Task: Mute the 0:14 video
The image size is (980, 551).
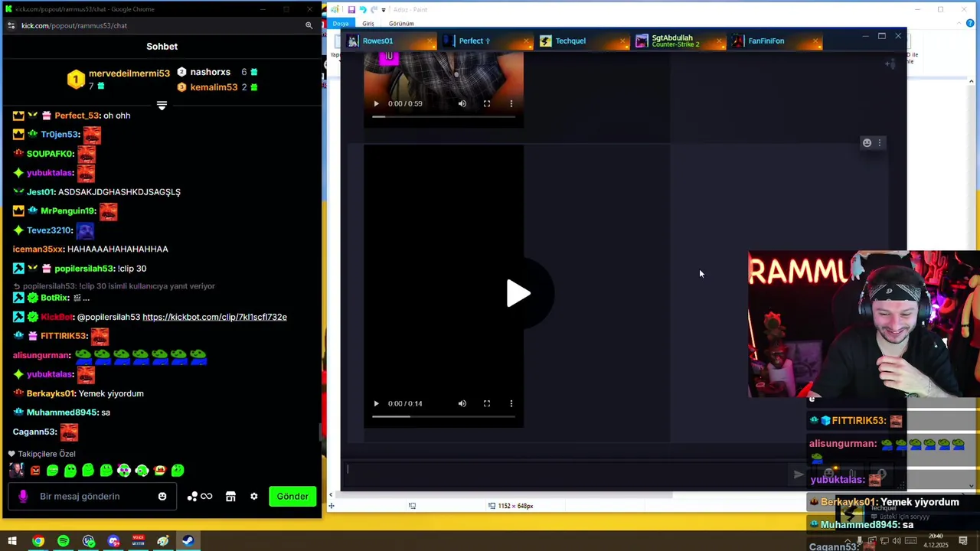Action: 462,403
